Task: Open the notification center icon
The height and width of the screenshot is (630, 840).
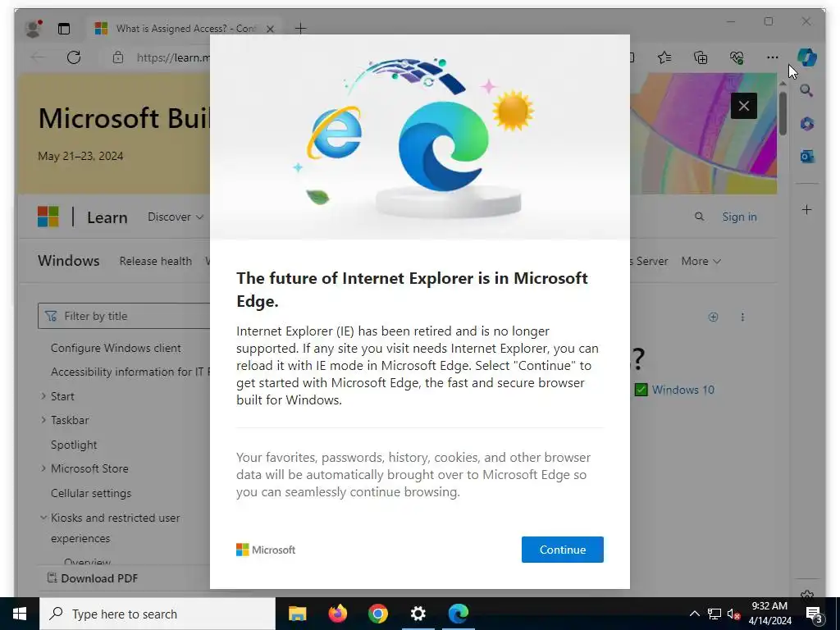Action: pos(815,614)
